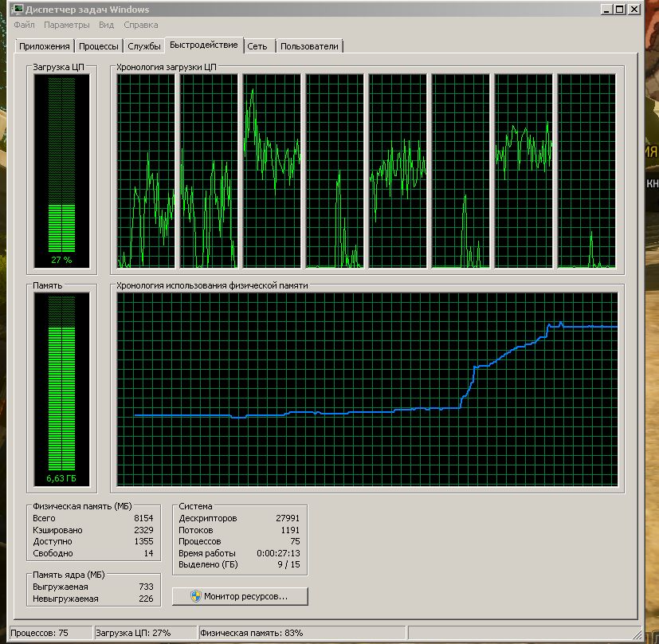Click the memory gauge showing 6,63 ГБ
This screenshot has height=644, width=659.
coord(62,389)
